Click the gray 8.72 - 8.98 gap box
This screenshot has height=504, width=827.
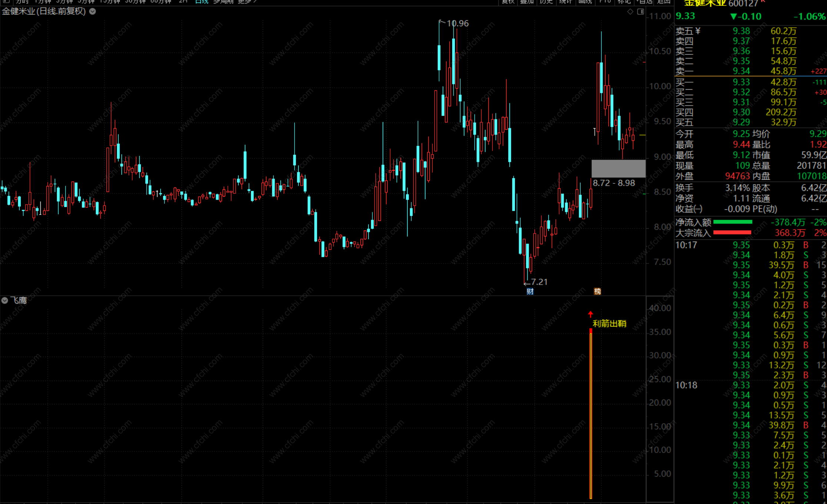coord(618,169)
